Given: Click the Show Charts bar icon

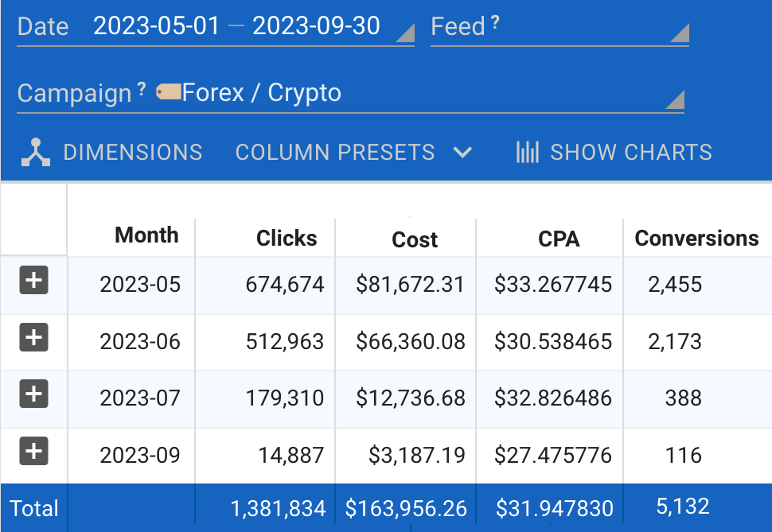Looking at the screenshot, I should point(528,152).
